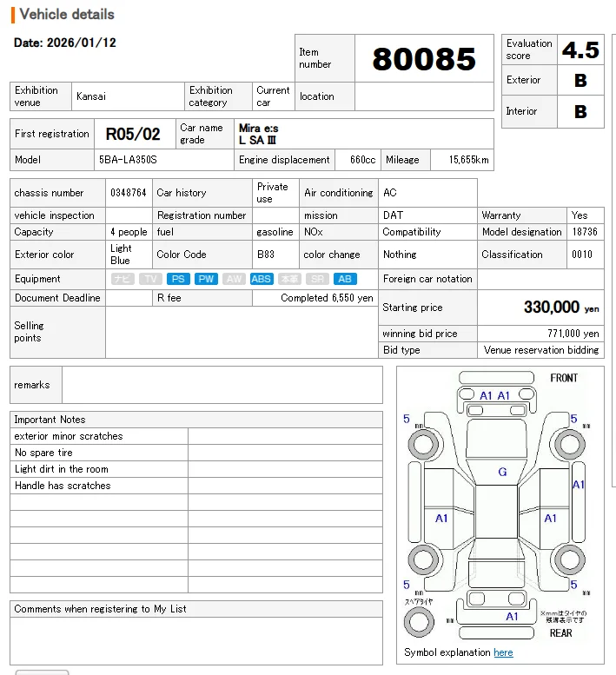Click the winning bid price 771,000 yen
The height and width of the screenshot is (675, 616).
pos(566,334)
